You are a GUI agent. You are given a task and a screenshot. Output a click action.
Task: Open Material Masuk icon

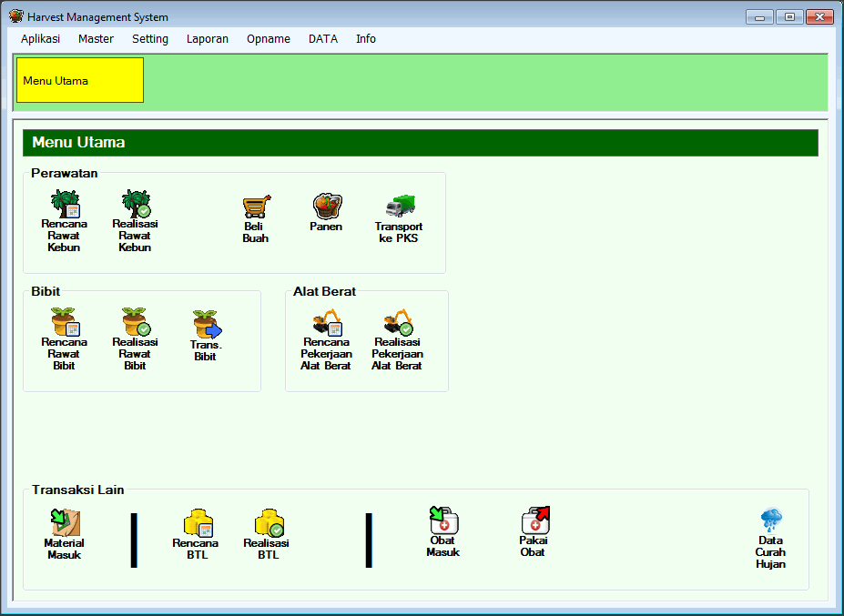66,522
